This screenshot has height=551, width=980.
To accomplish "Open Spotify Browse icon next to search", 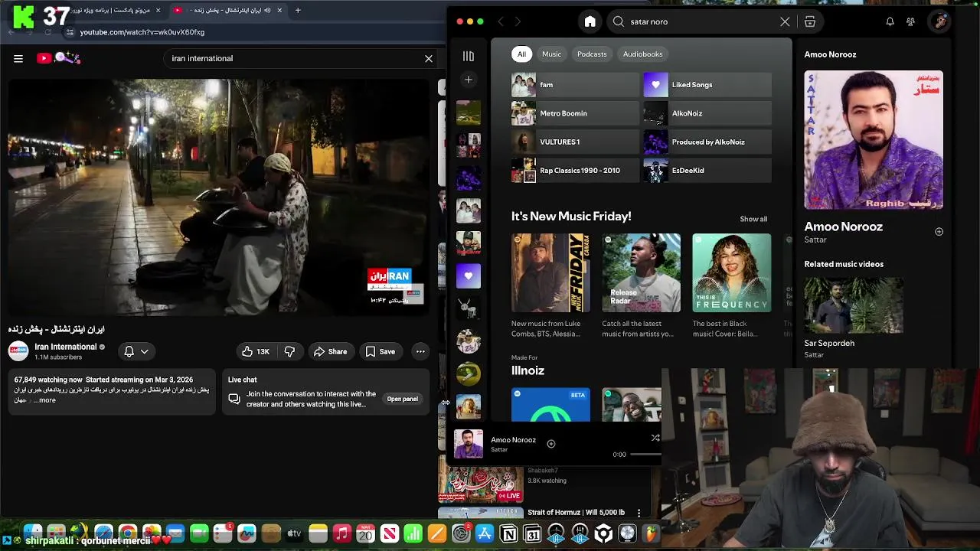I will (x=810, y=21).
